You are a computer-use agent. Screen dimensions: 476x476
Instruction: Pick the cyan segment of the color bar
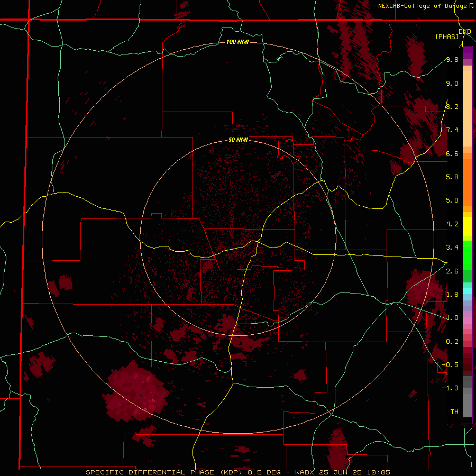pyautogui.click(x=467, y=290)
